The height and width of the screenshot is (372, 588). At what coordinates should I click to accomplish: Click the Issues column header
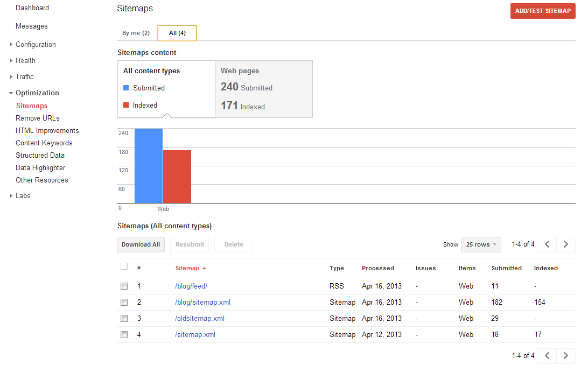coord(425,268)
